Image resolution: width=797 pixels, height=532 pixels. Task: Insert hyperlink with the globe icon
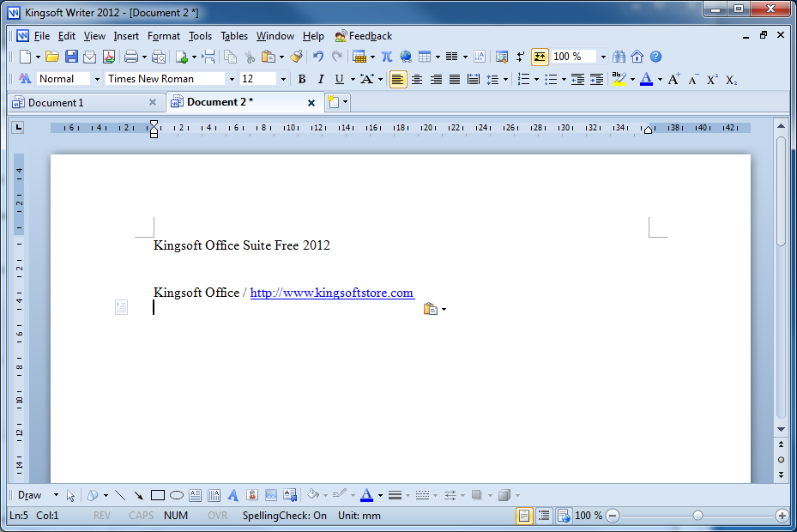coord(406,57)
